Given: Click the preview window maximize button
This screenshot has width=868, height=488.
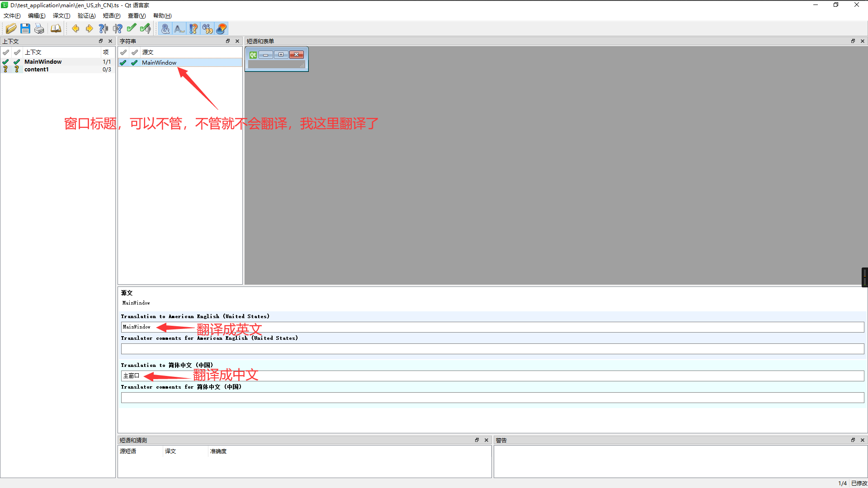Looking at the screenshot, I should (x=281, y=55).
